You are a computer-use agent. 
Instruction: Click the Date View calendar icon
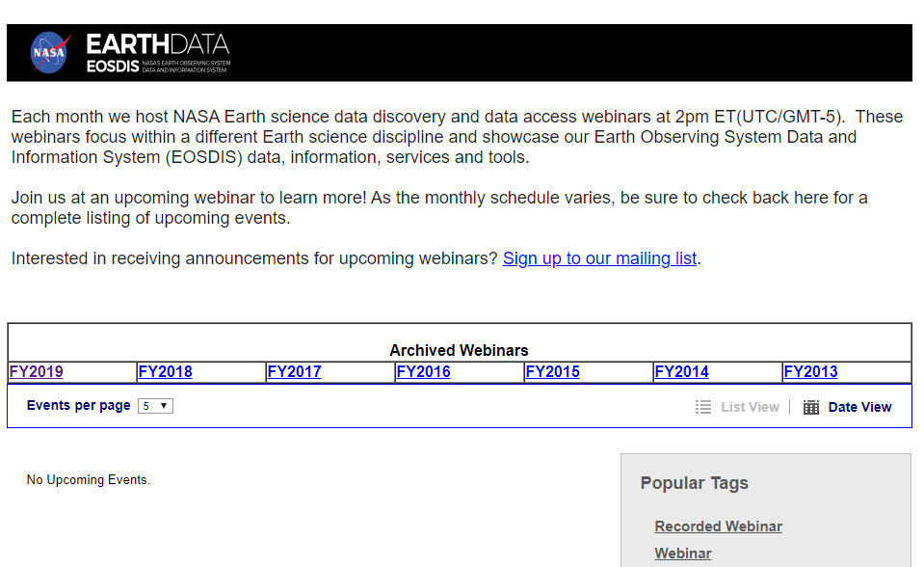pyautogui.click(x=811, y=407)
